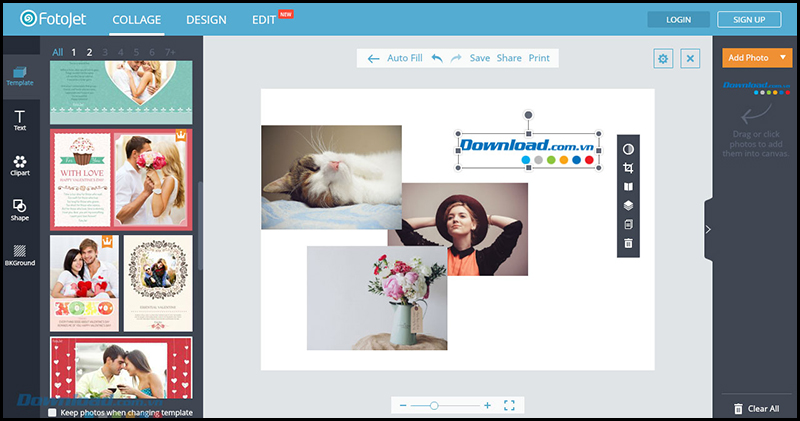The image size is (800, 421).
Task: Redo the last action
Action: coord(456,58)
